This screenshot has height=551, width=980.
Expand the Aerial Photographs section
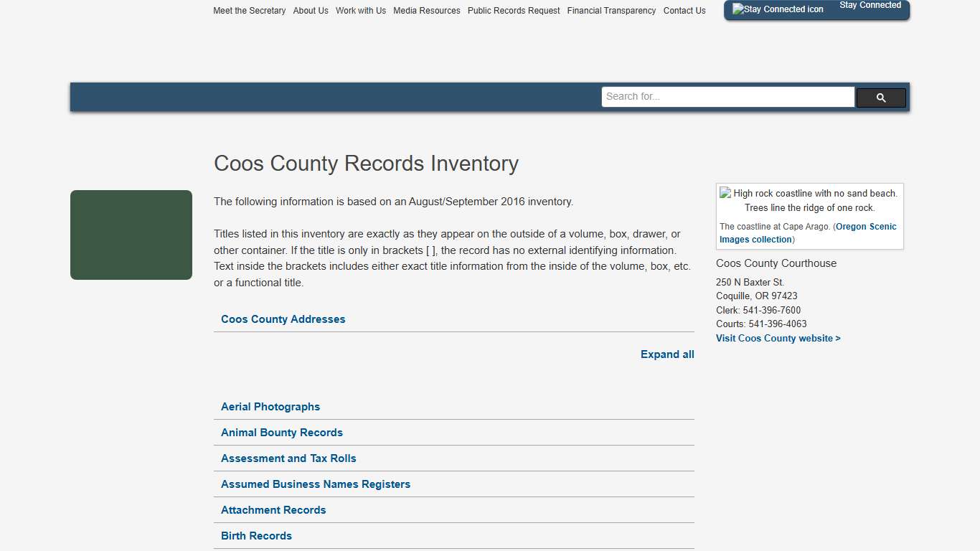(x=270, y=407)
